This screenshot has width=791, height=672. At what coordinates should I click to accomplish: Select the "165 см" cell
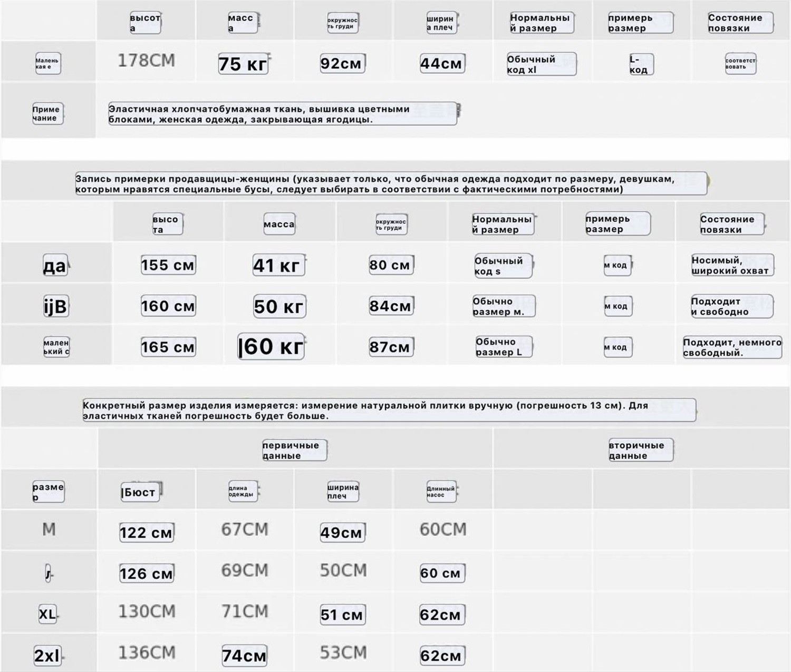coord(168,347)
